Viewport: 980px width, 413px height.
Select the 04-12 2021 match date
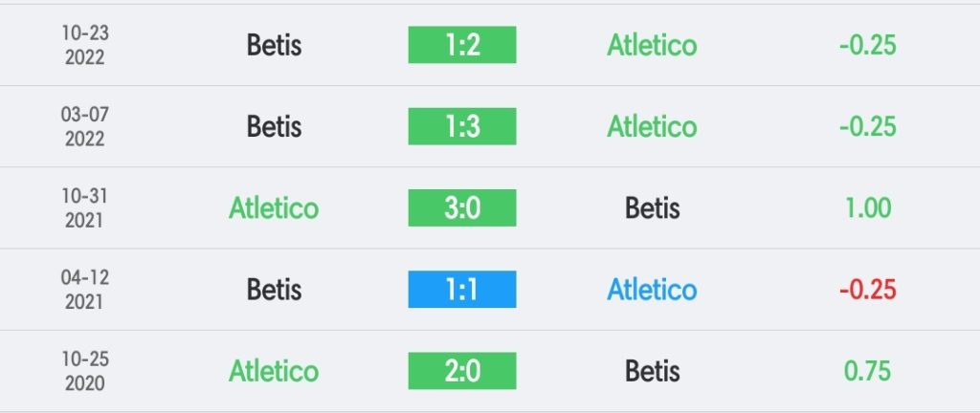[85, 290]
